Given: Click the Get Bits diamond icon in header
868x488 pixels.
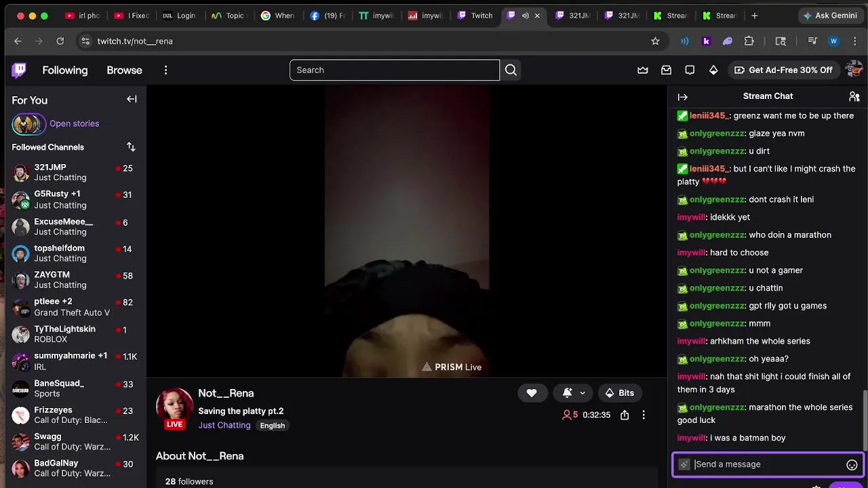Looking at the screenshot, I should pos(713,70).
